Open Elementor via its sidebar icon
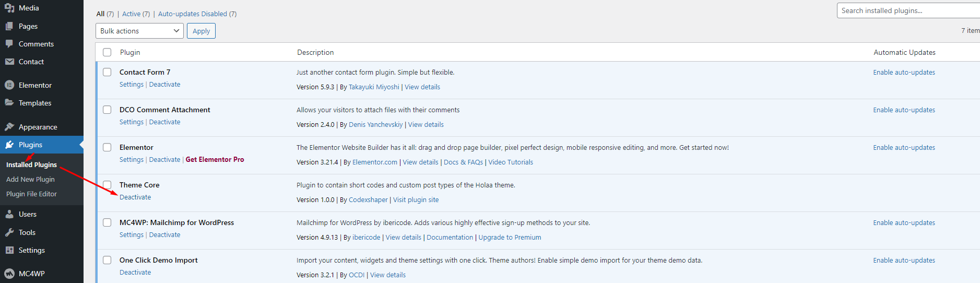 (9, 85)
